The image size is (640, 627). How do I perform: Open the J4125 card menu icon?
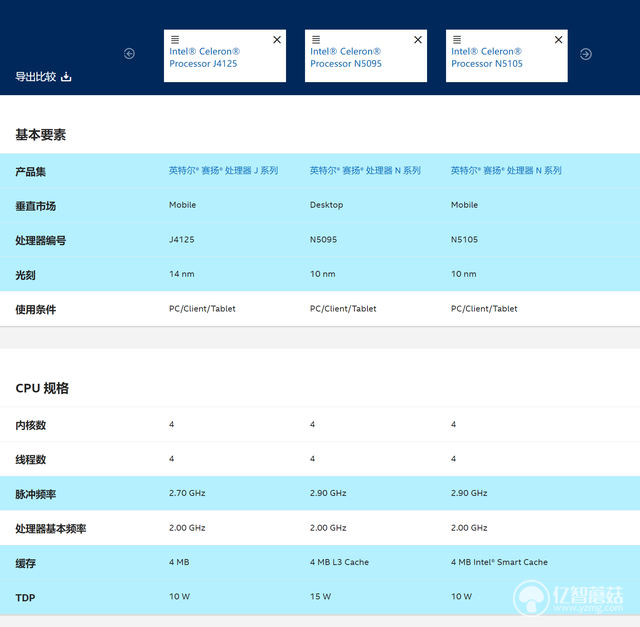coord(175,40)
